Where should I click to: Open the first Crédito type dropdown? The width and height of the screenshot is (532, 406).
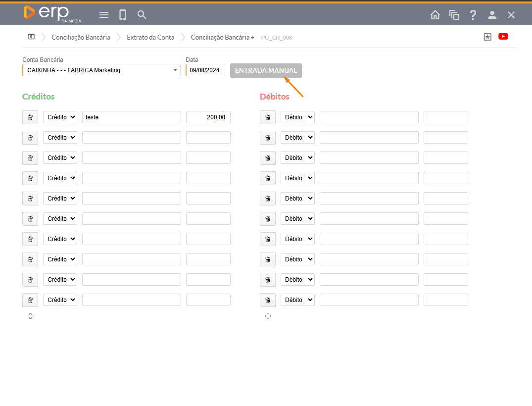point(60,117)
